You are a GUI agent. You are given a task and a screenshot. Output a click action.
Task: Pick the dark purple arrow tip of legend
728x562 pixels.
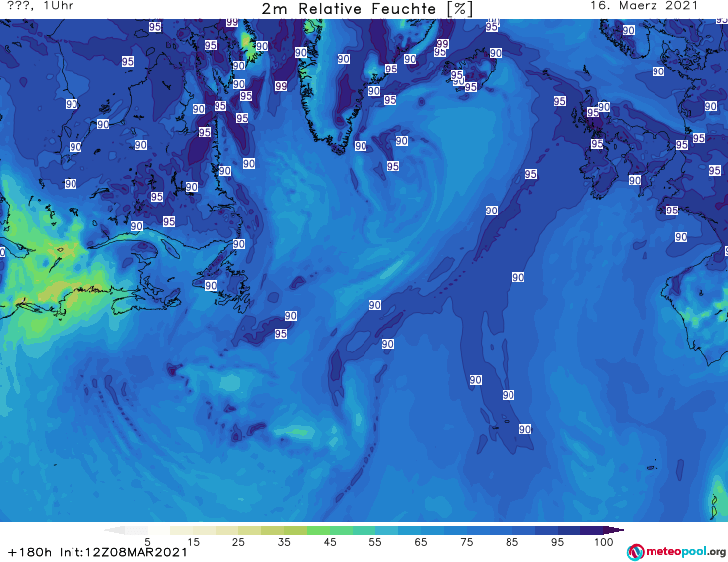click(x=614, y=530)
